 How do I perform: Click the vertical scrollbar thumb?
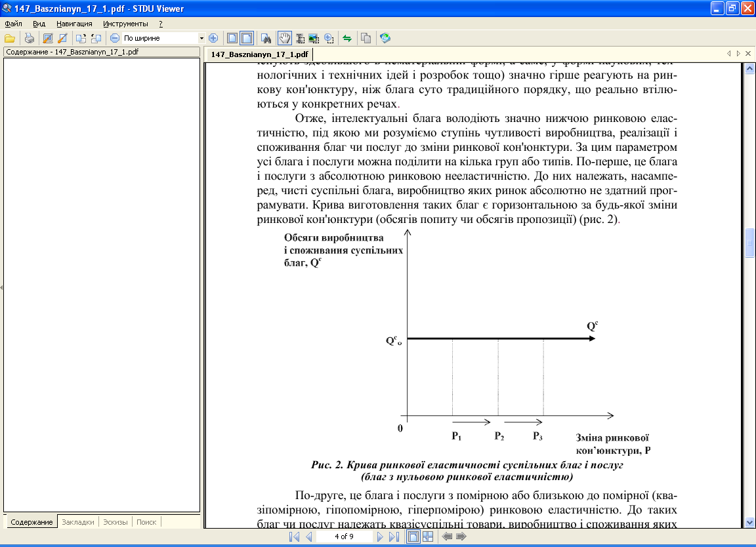[749, 243]
